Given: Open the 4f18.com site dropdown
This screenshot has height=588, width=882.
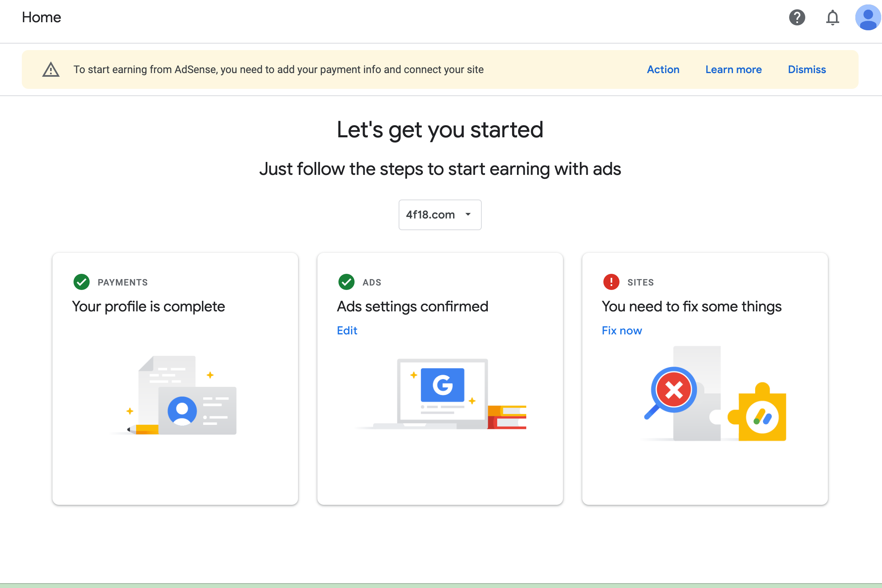Looking at the screenshot, I should coord(430,215).
